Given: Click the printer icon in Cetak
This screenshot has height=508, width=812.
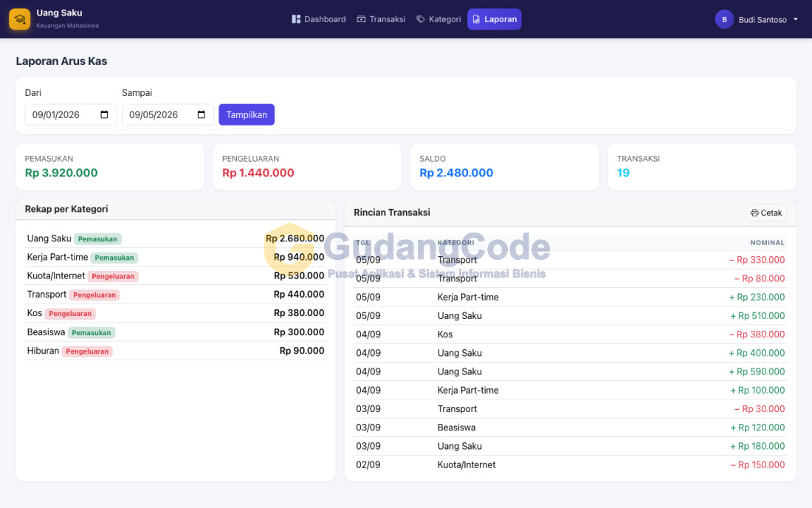Looking at the screenshot, I should (x=754, y=213).
